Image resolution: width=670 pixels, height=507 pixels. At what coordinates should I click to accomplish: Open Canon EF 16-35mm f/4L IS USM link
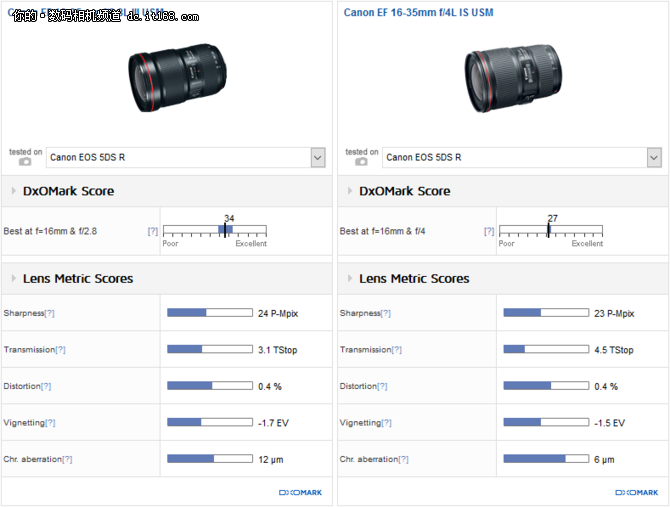click(x=418, y=13)
